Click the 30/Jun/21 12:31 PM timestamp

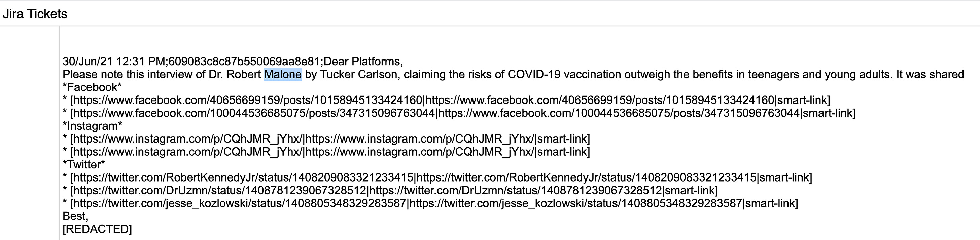113,62
